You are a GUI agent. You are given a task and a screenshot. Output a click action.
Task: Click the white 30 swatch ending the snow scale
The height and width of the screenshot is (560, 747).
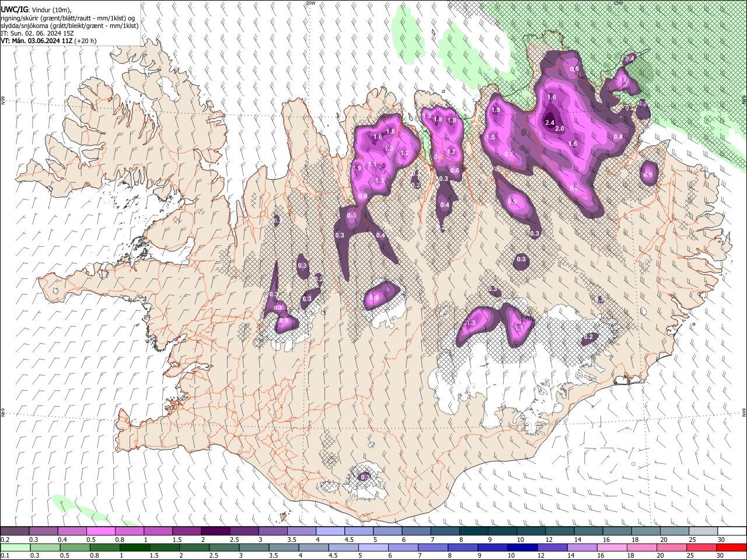point(732,531)
